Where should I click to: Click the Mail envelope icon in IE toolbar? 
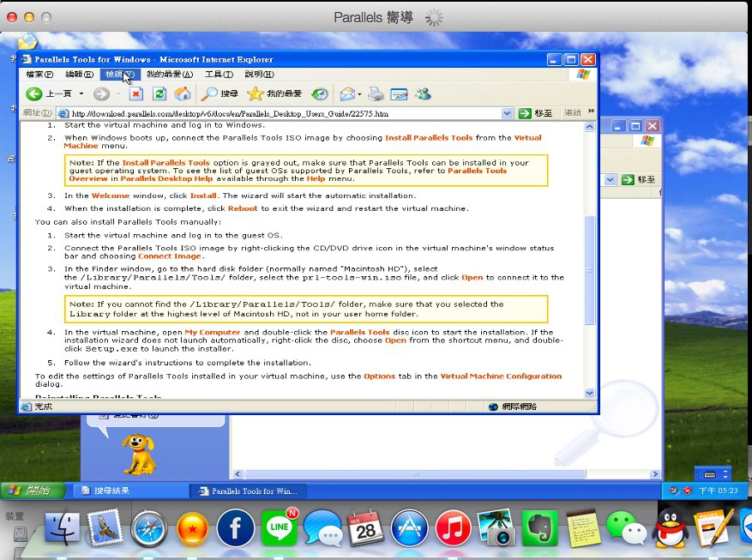click(x=347, y=94)
